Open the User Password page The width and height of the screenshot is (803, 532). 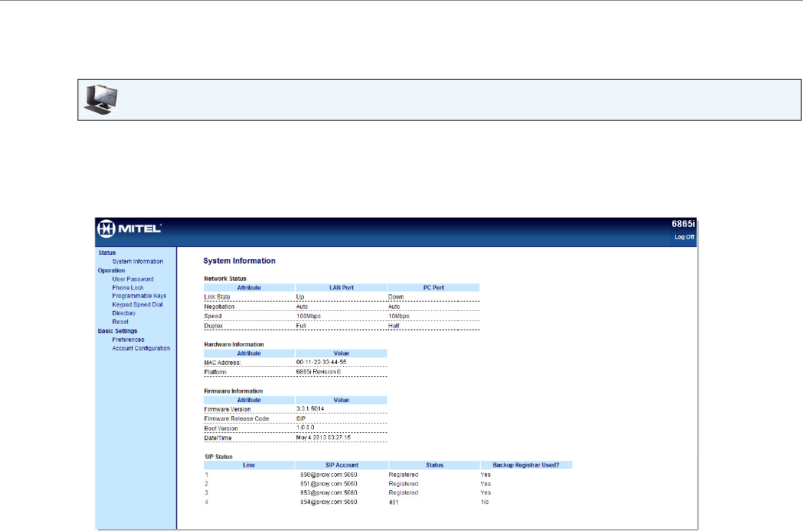pyautogui.click(x=133, y=279)
